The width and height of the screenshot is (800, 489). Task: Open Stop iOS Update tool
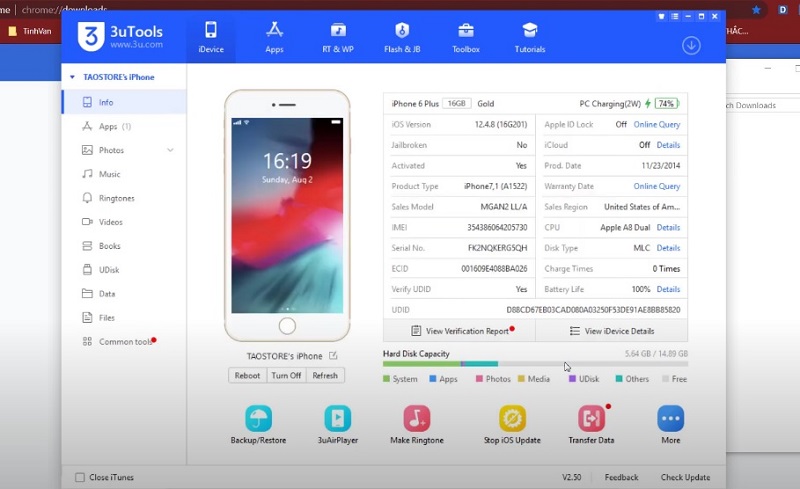(512, 425)
